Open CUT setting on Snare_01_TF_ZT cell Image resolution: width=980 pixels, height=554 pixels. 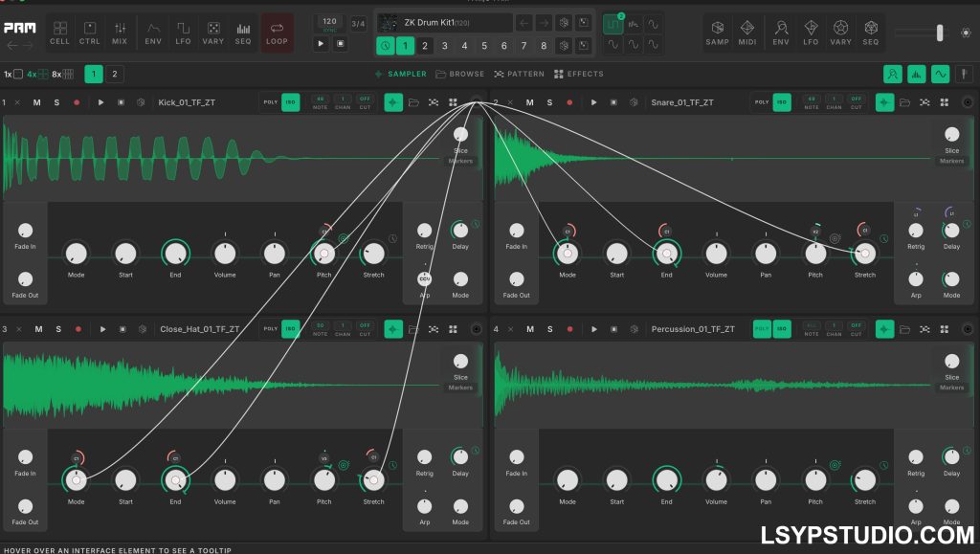[857, 102]
